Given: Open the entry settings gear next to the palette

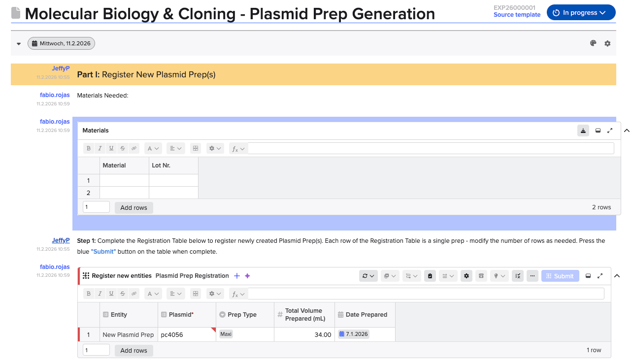Looking at the screenshot, I should [607, 43].
